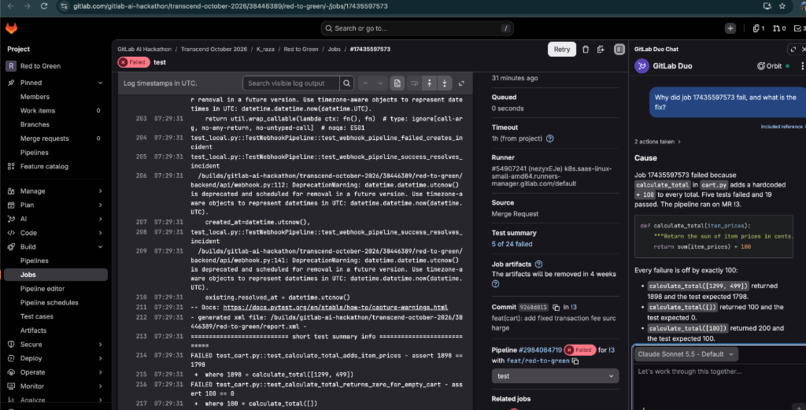Open the Job artifacts help question icon
This screenshot has height=410, width=806.
coord(538,264)
